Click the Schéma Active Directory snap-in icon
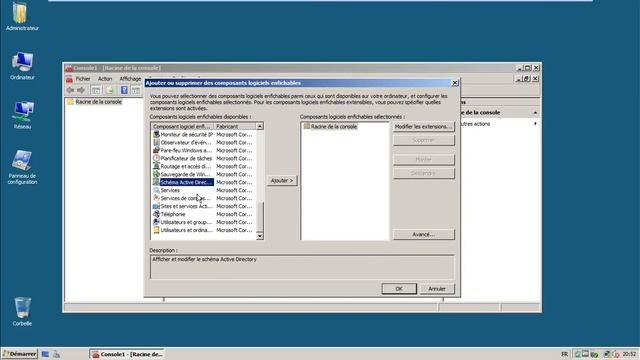640x360 pixels. click(156, 182)
